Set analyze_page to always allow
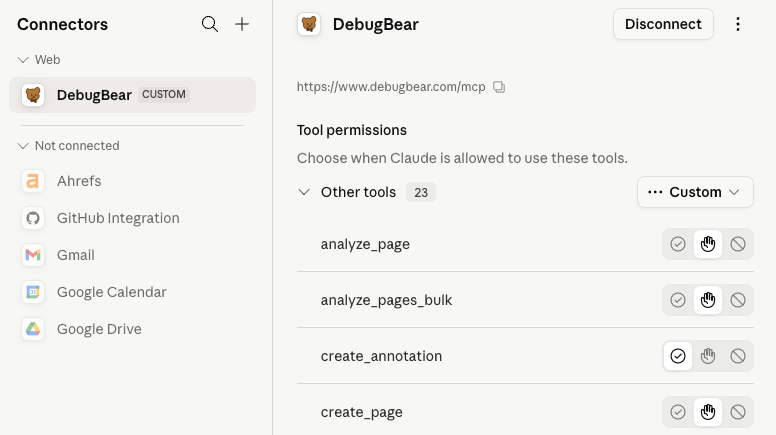The width and height of the screenshot is (776, 435). tap(678, 244)
